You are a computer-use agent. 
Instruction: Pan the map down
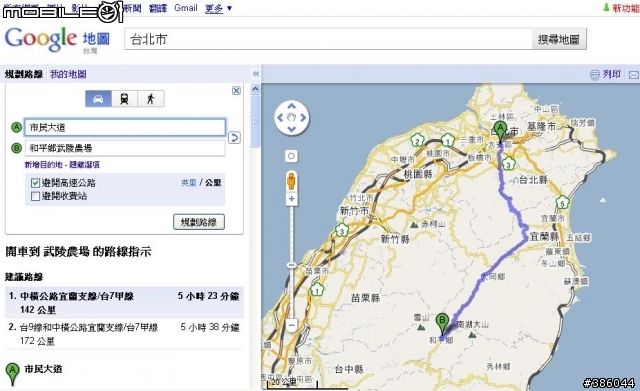coord(291,129)
